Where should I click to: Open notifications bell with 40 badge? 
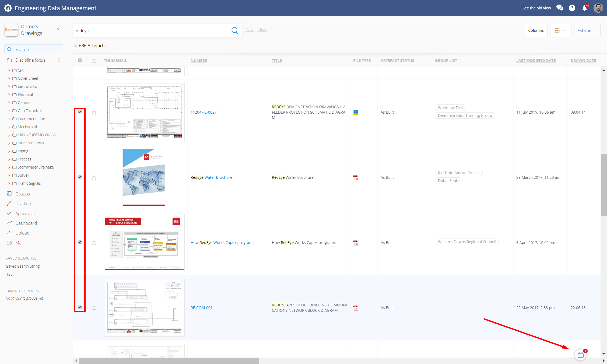[x=585, y=8]
